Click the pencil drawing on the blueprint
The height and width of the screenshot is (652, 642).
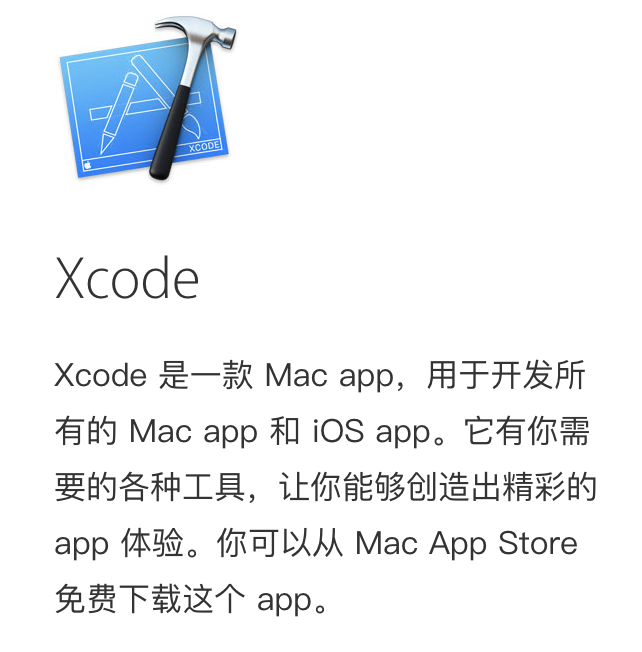[119, 112]
